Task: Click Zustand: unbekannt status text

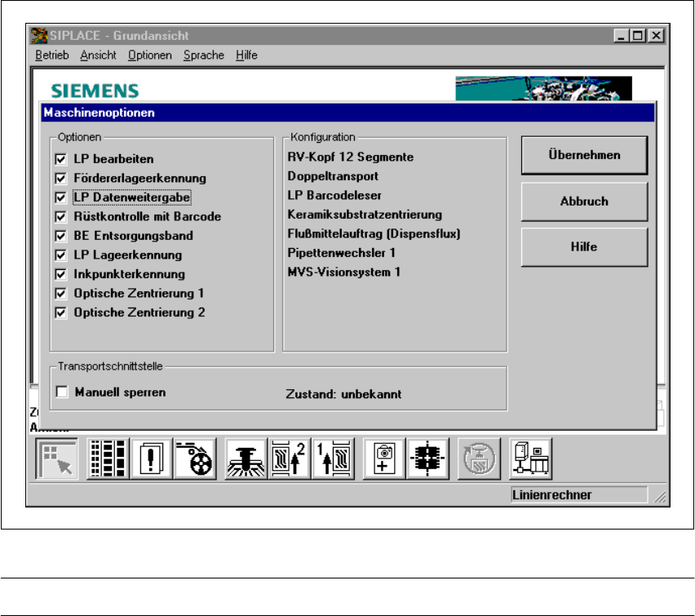Action: (343, 394)
